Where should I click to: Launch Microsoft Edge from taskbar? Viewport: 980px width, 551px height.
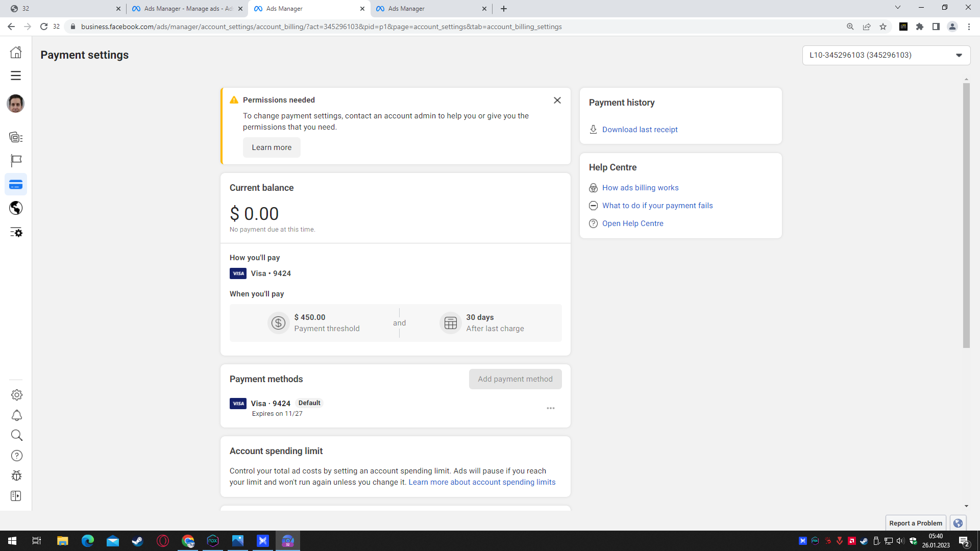click(x=88, y=541)
